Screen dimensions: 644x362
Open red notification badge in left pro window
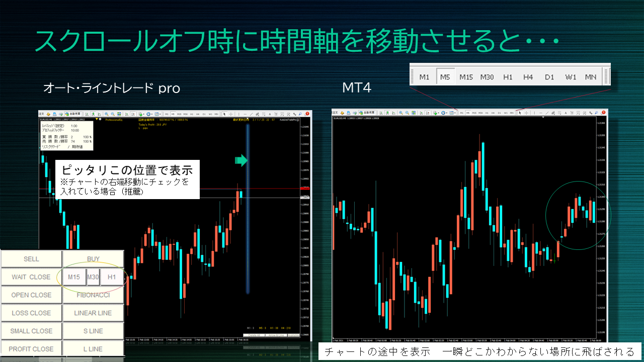pyautogui.click(x=307, y=114)
